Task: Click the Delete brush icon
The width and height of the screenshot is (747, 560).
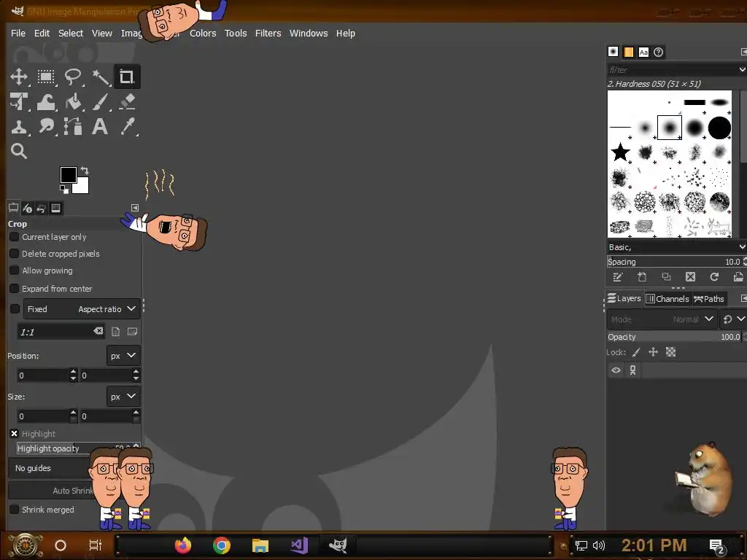Action: pyautogui.click(x=690, y=277)
